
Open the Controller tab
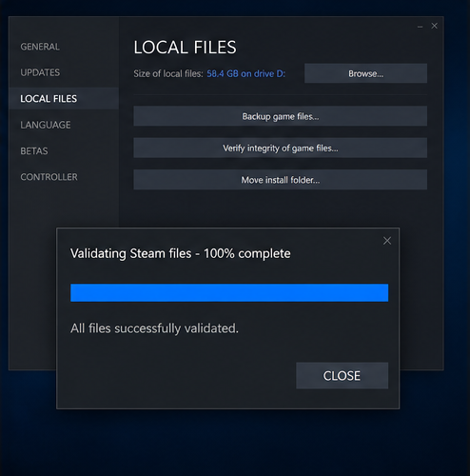49,177
